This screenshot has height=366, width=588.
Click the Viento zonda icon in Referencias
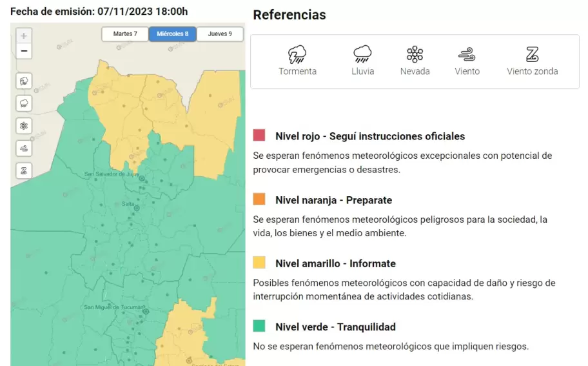pos(532,54)
